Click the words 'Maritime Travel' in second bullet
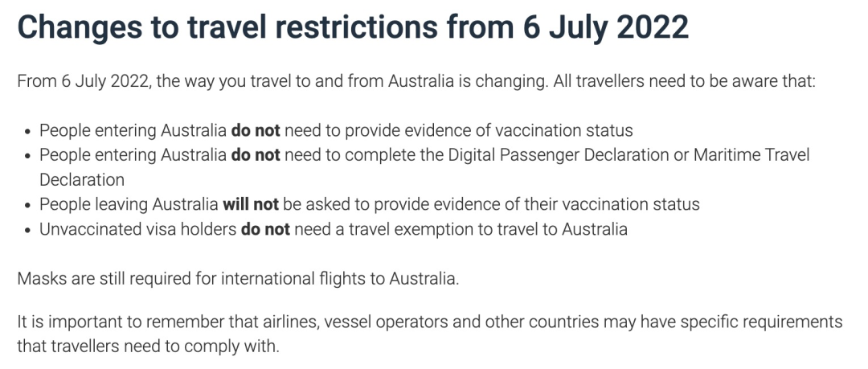The height and width of the screenshot is (369, 868). click(751, 155)
